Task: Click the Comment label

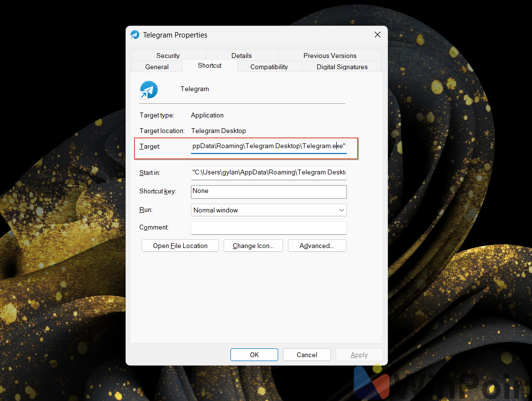Action: tap(153, 228)
